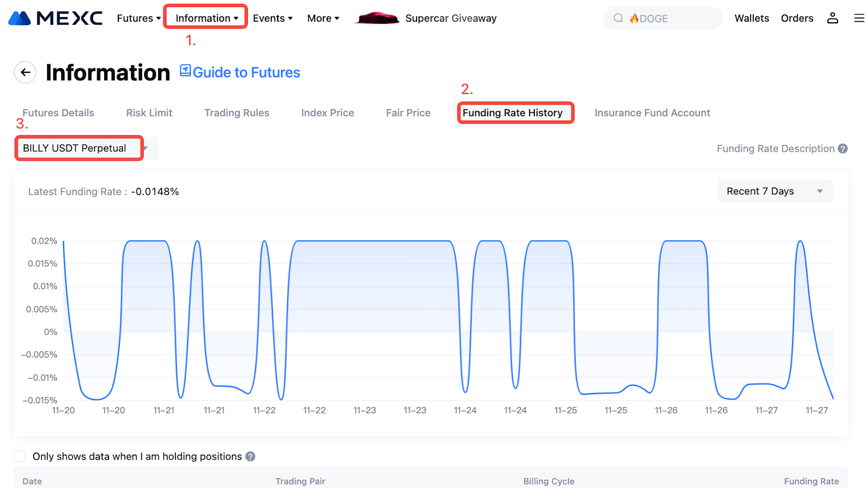Switch to the Risk Limit tab
Viewport: 868px width, 488px height.
pos(149,113)
